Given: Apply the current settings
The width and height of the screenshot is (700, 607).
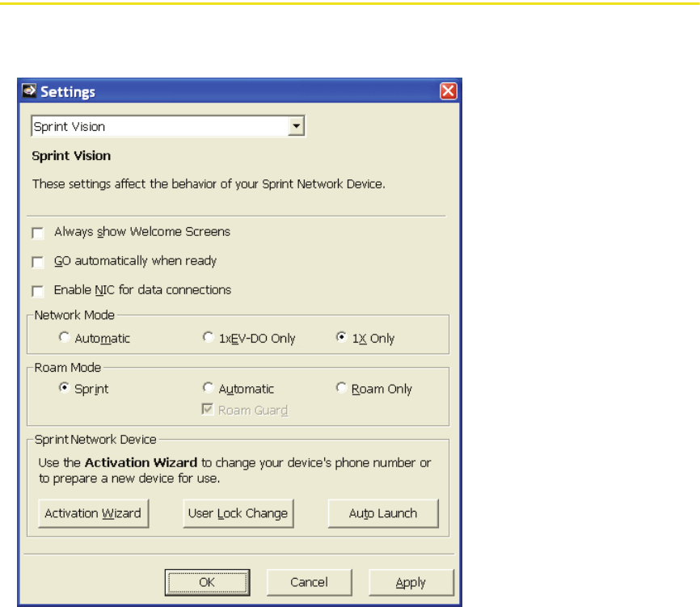Looking at the screenshot, I should coord(411,583).
